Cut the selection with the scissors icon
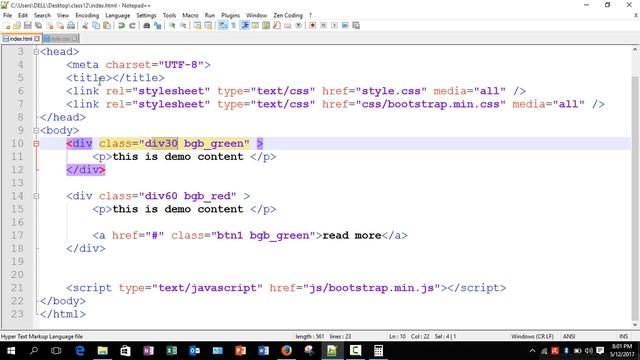640x360 pixels. pos(85,25)
